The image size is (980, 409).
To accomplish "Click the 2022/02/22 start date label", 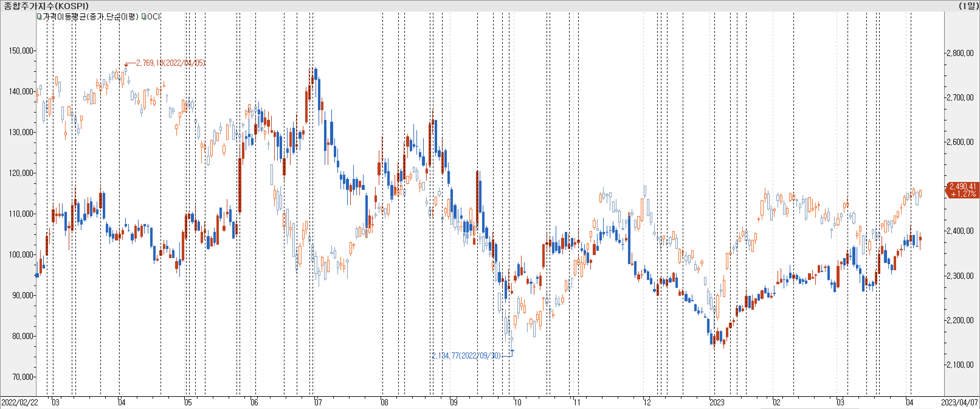I will click(x=19, y=403).
